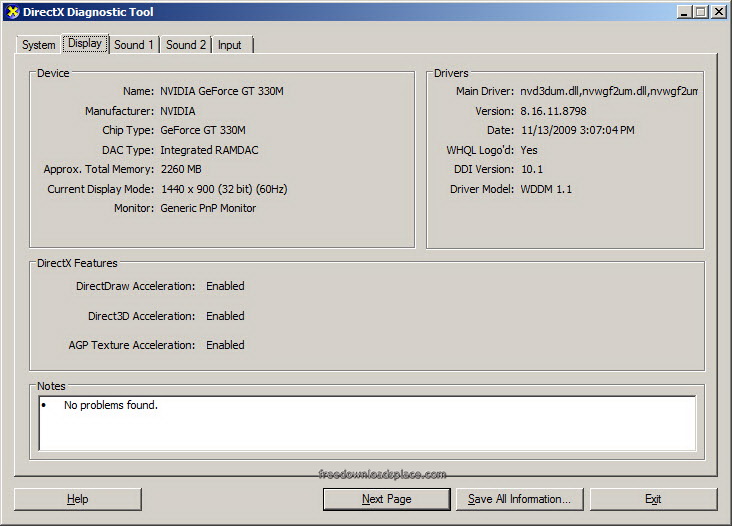Click Save All Information button
This screenshot has width=732, height=526.
(x=519, y=499)
